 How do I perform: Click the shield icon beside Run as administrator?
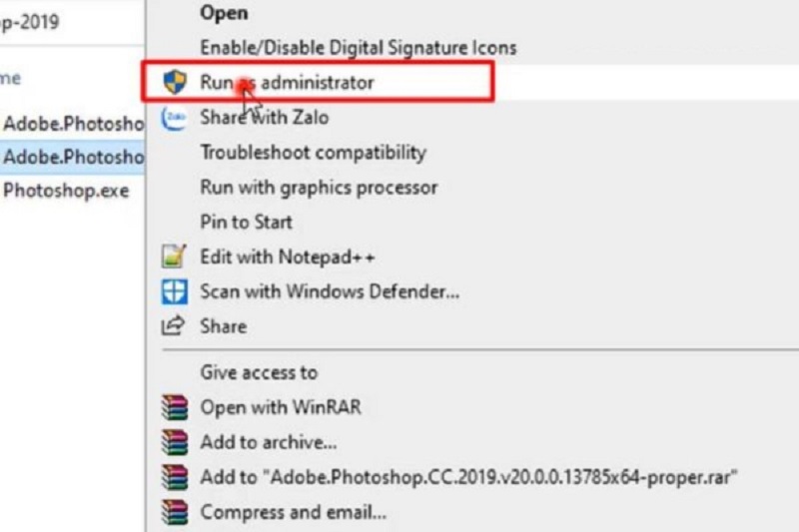pyautogui.click(x=175, y=82)
